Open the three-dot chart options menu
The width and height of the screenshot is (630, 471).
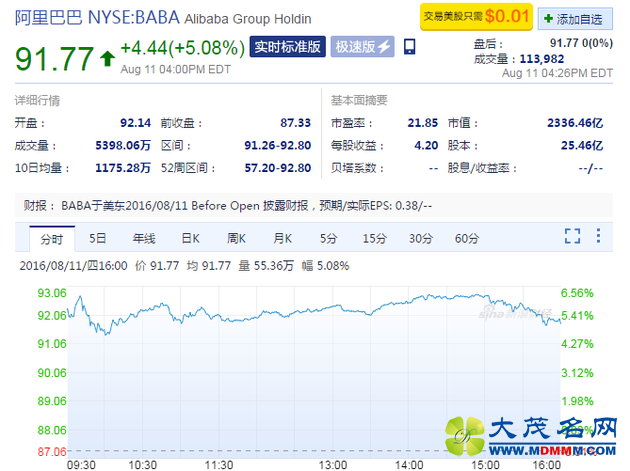598,236
